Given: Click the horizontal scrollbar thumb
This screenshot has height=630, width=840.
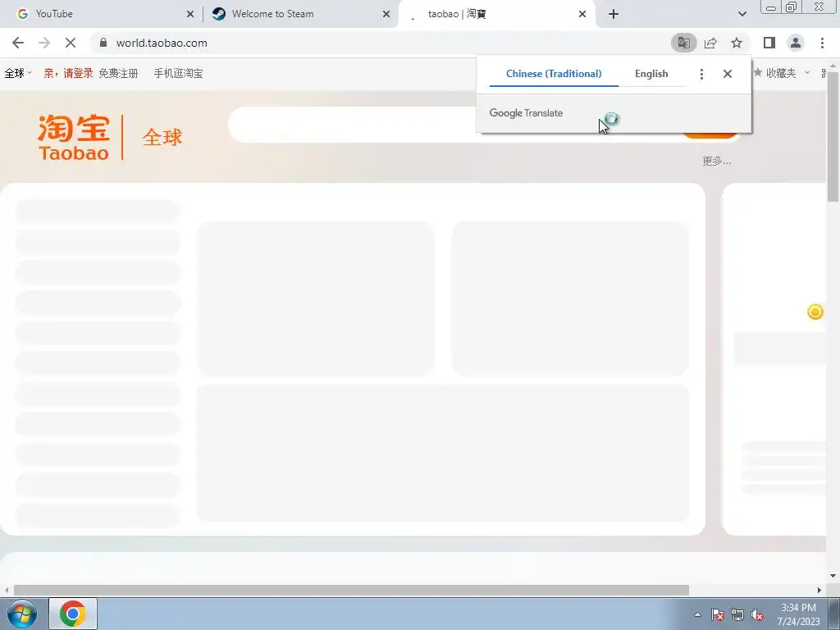Looking at the screenshot, I should [x=351, y=590].
